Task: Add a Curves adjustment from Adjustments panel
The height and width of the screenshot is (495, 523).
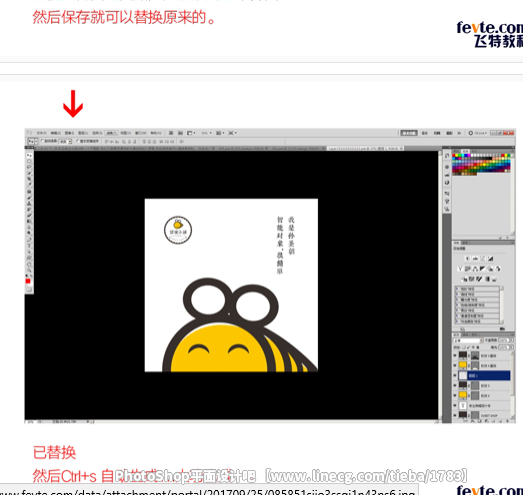Action: coord(483,258)
